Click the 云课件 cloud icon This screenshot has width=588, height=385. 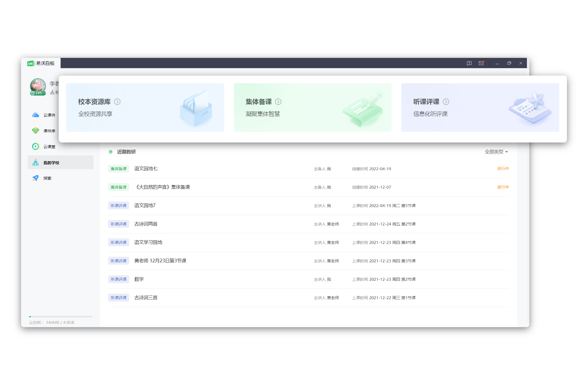pyautogui.click(x=36, y=115)
